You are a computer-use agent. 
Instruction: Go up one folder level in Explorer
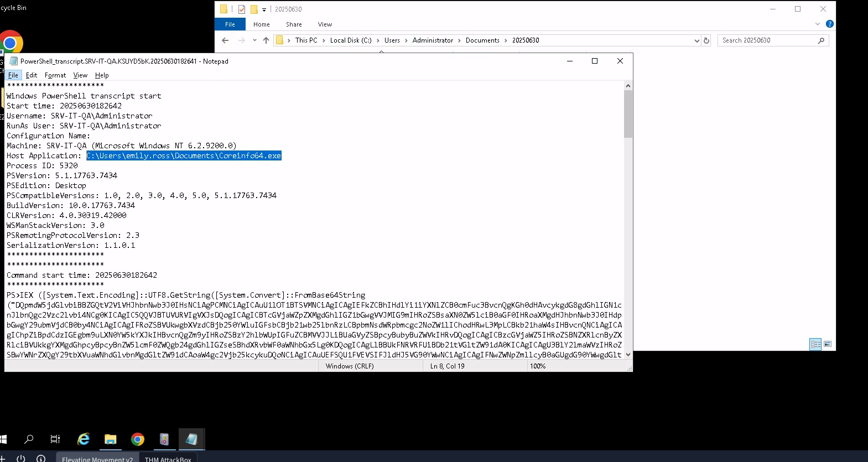pyautogui.click(x=266, y=40)
